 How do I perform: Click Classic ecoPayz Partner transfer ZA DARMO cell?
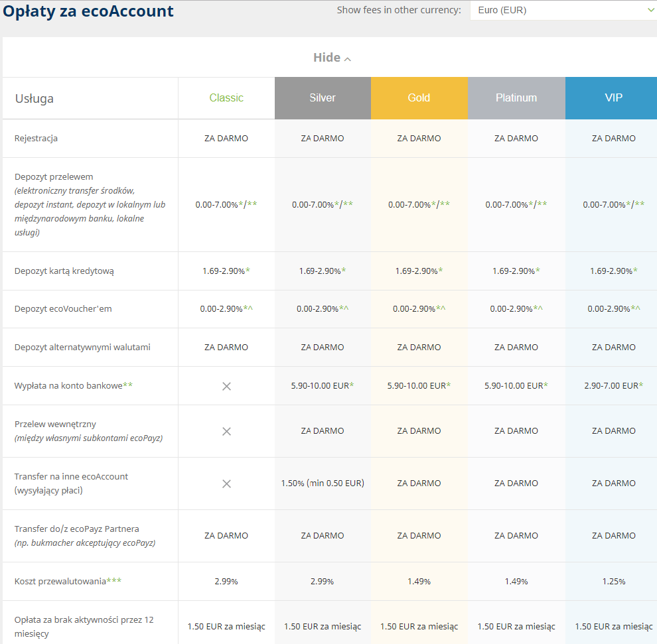tap(226, 535)
